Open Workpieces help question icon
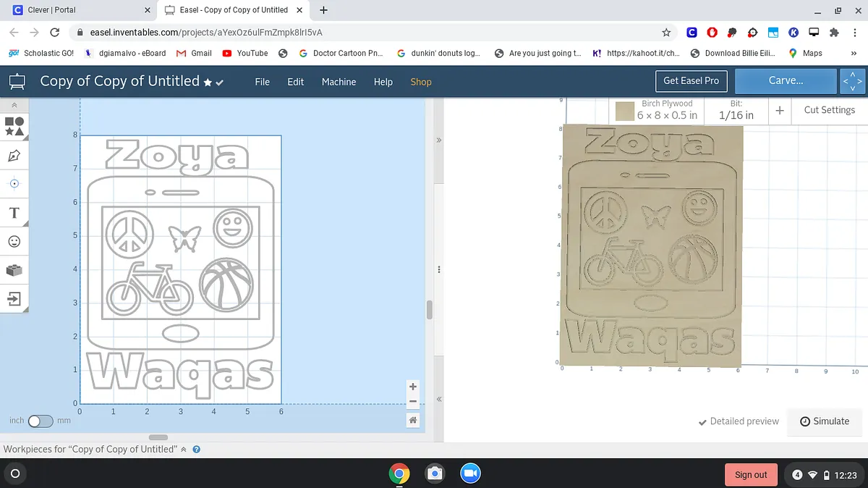 pos(196,449)
